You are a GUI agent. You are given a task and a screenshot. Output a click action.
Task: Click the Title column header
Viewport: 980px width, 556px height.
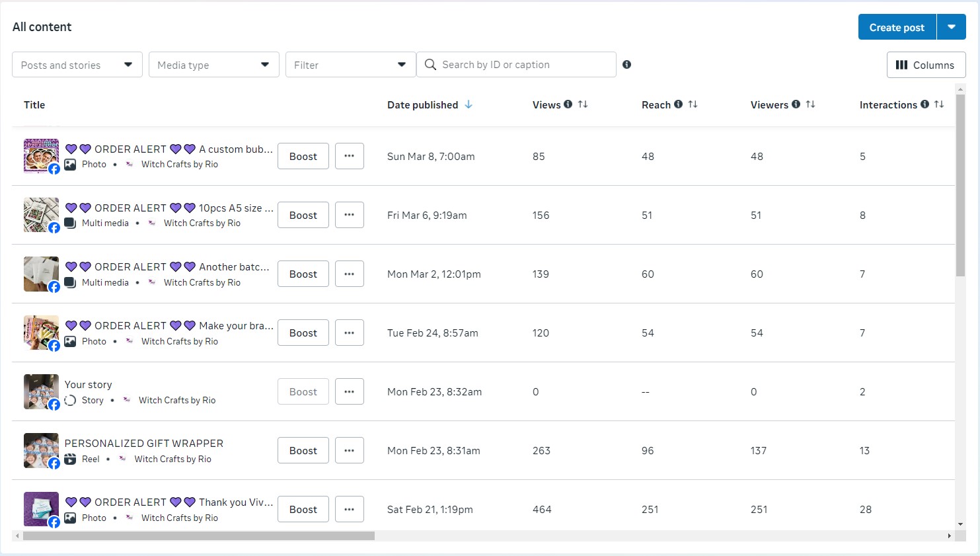(34, 104)
